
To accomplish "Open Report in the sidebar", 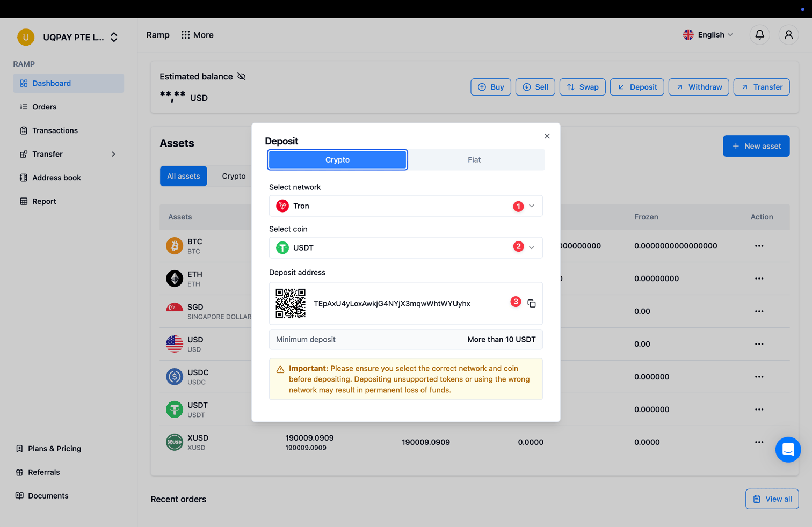I will 68,201.
